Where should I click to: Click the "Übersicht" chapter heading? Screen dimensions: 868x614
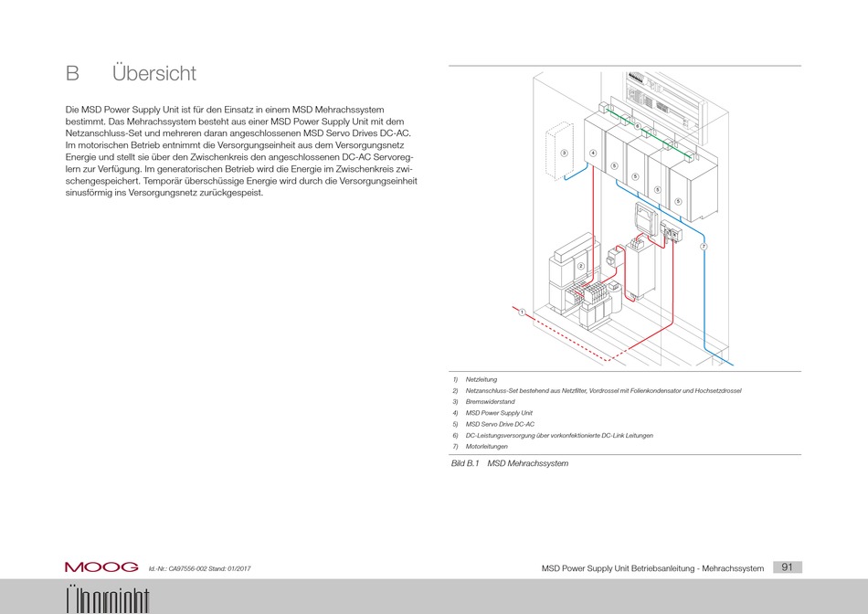pyautogui.click(x=153, y=73)
